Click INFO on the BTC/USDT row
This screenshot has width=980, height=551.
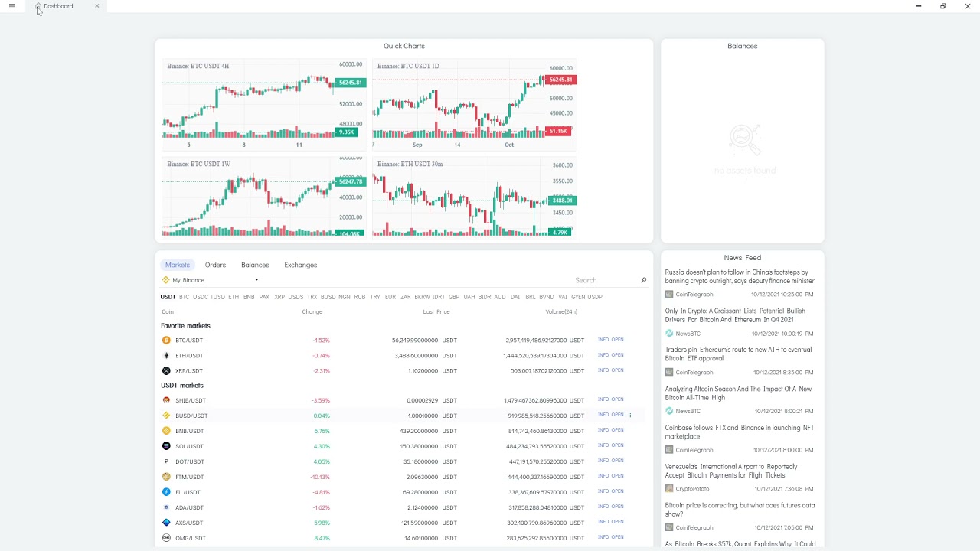click(603, 340)
